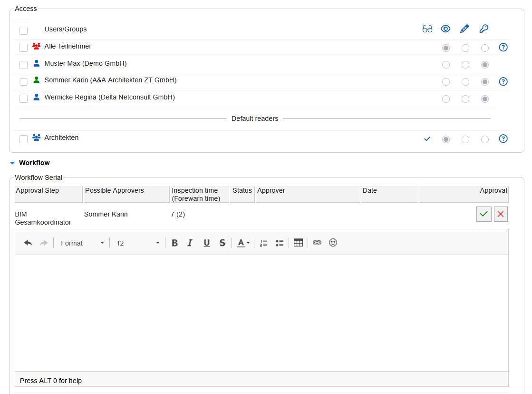
Task: Click help icon for Alle Teilnehmer row
Action: (503, 47)
